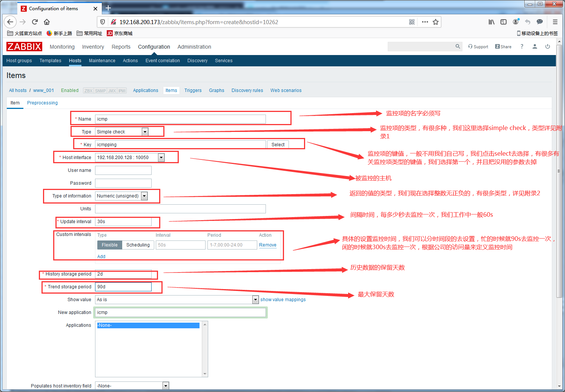Click the Select button beside Key
Image resolution: width=565 pixels, height=392 pixels.
pyautogui.click(x=278, y=145)
